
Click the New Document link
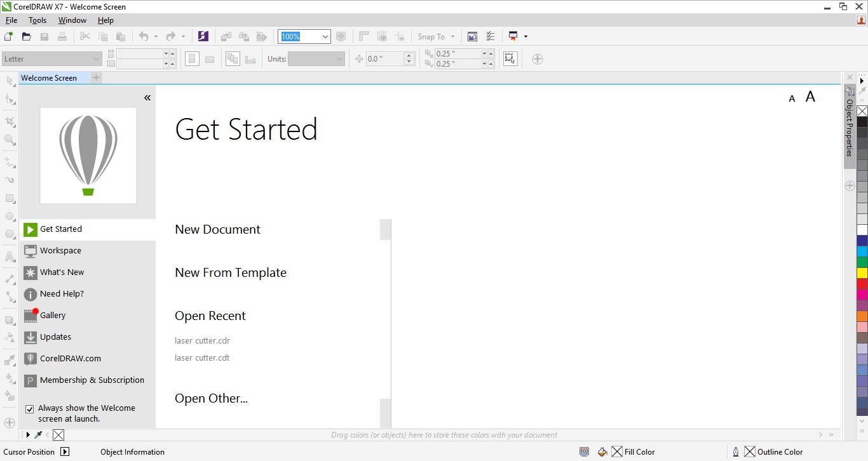pyautogui.click(x=218, y=230)
